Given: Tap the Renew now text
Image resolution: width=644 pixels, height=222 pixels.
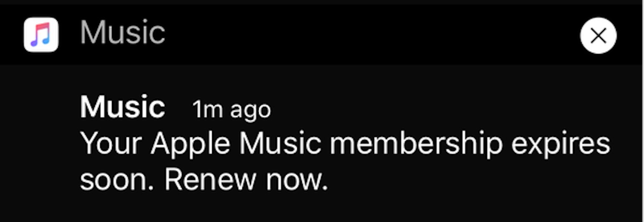Looking at the screenshot, I should tap(246, 180).
